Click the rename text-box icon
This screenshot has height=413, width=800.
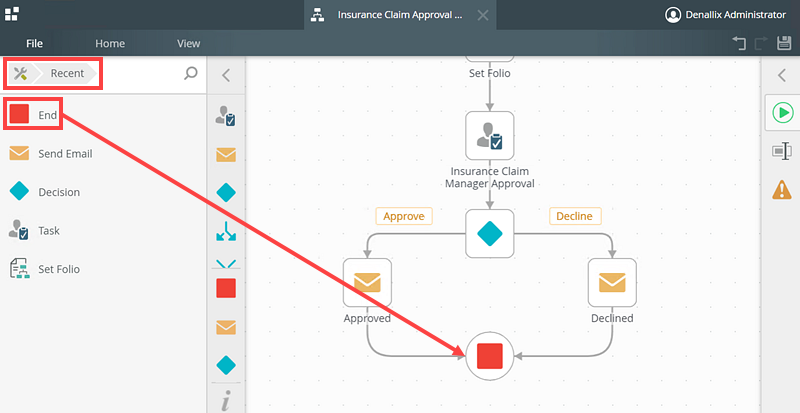click(x=782, y=151)
